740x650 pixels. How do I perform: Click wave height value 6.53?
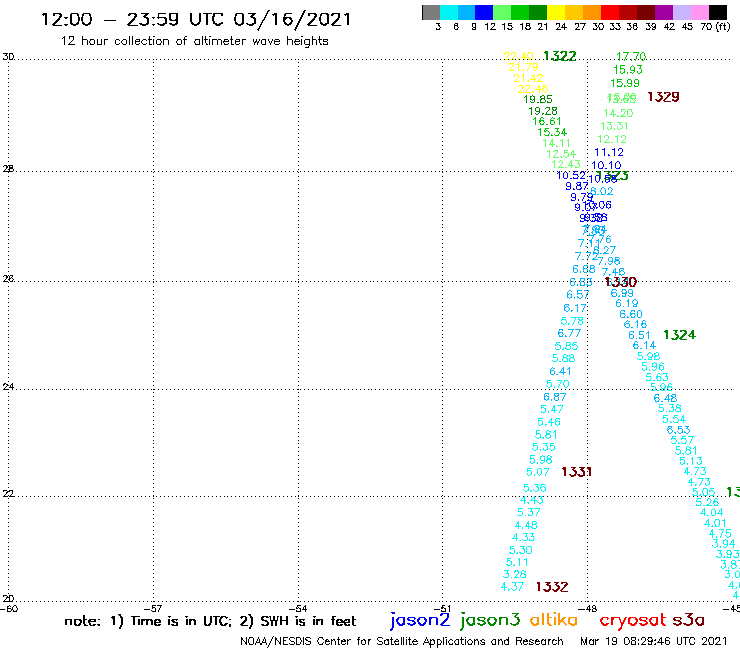679,430
